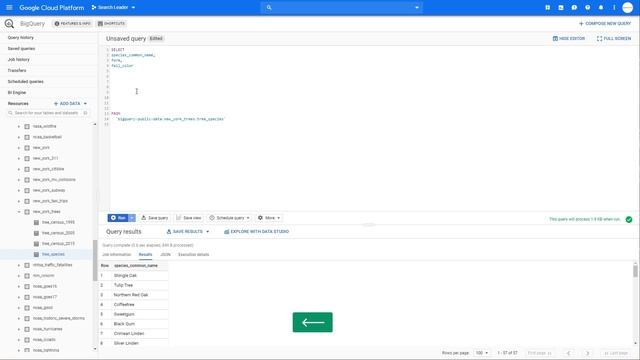Open the three-dot settings menu in top bar
This screenshot has width=640, height=360.
pos(614,7)
